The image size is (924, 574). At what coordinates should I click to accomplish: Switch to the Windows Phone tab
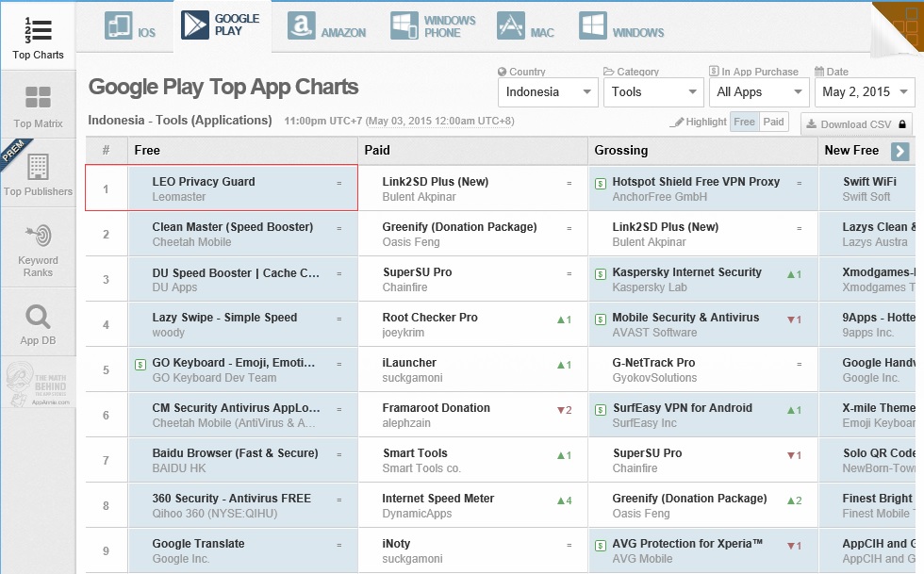tap(434, 26)
